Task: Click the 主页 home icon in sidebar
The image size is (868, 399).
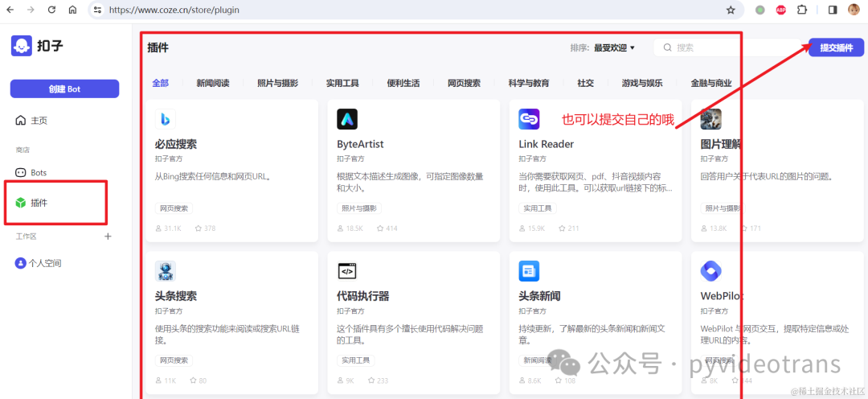Action: click(x=20, y=120)
